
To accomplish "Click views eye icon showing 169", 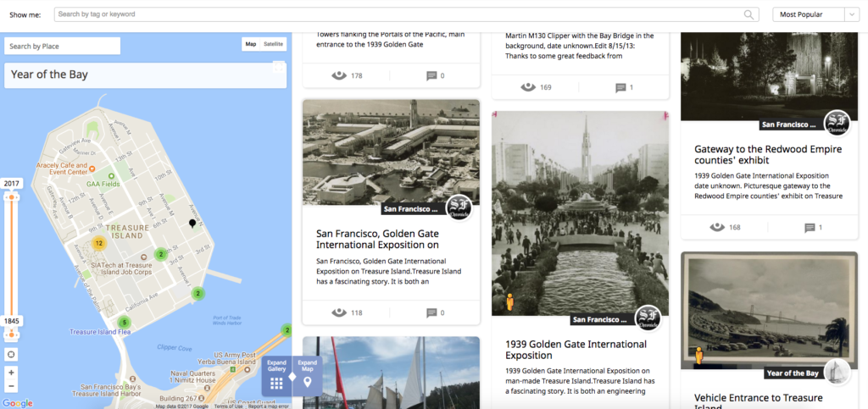I will [x=528, y=87].
